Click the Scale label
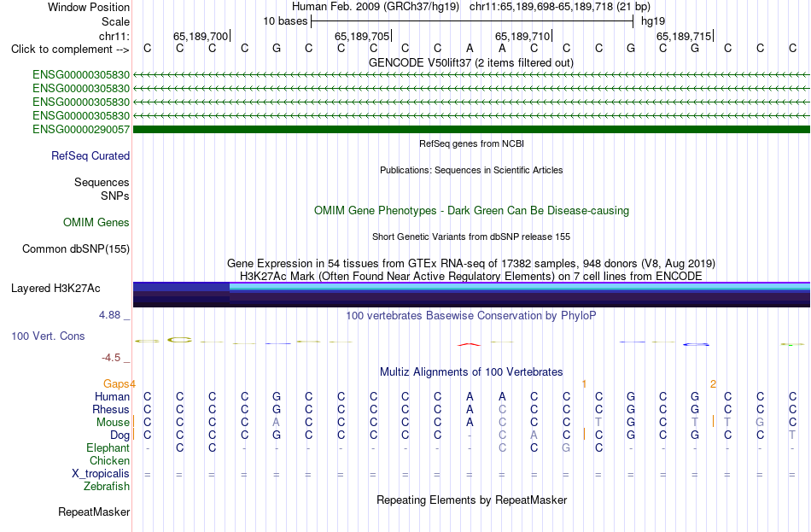The height and width of the screenshot is (532, 811). point(116,21)
